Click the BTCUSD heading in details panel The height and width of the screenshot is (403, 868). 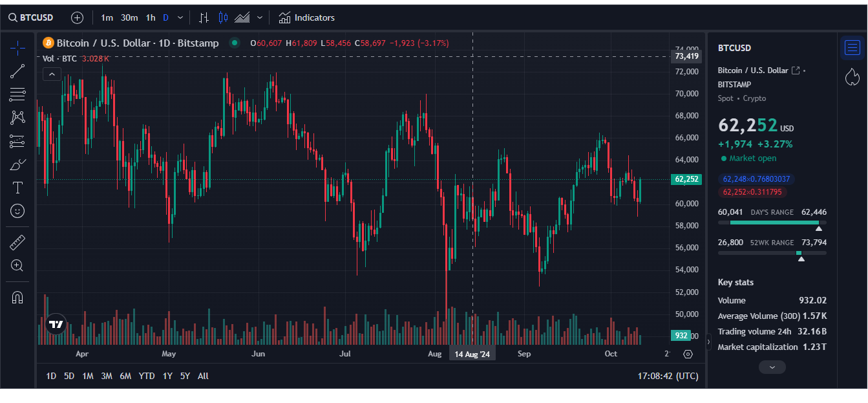coord(734,48)
